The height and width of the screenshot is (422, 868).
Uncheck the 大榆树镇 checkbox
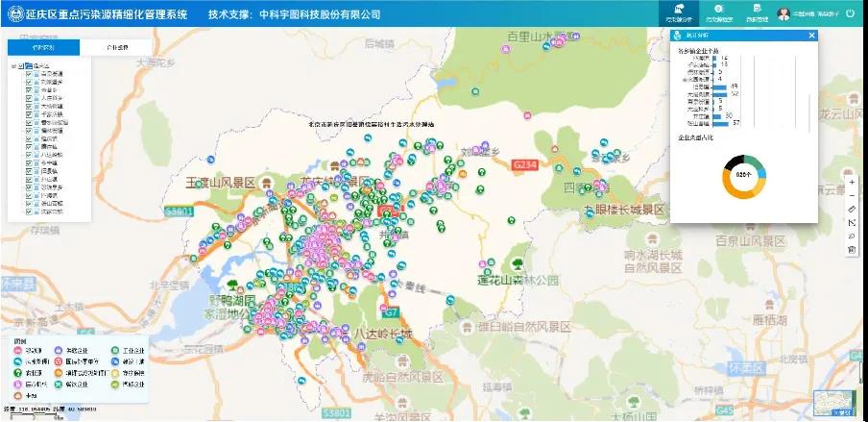click(x=29, y=106)
